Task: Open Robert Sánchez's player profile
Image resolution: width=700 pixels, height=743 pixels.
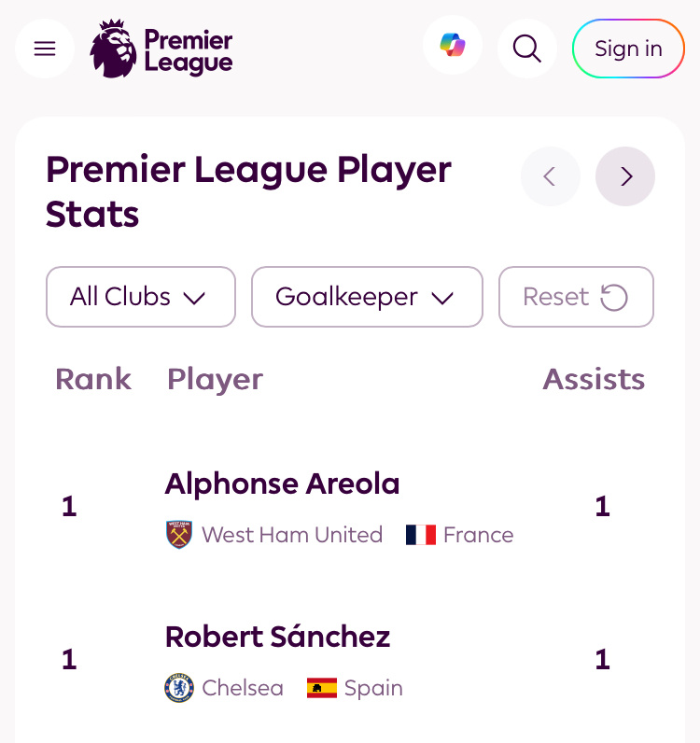Action: click(x=277, y=637)
